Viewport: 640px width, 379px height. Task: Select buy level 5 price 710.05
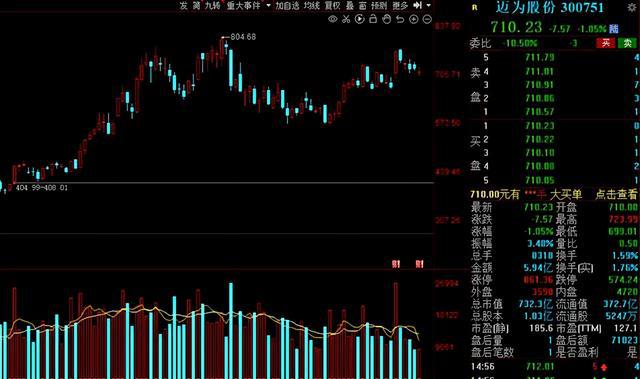(540, 180)
